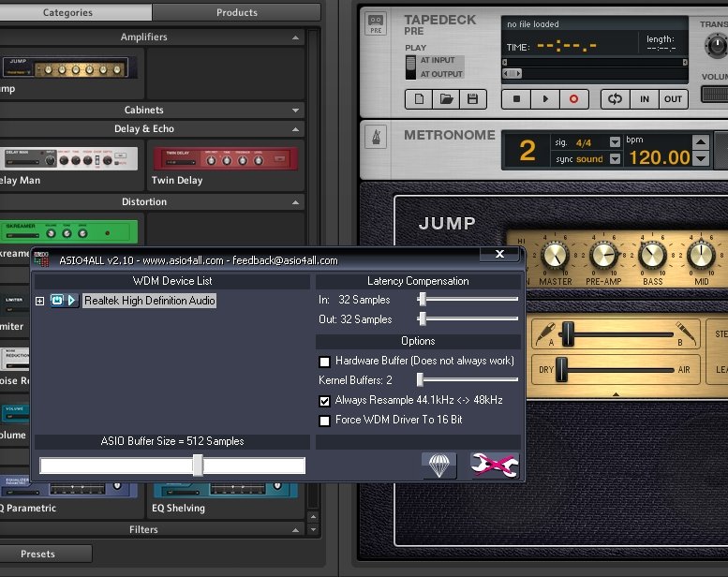Click the Tapedeck new file icon
The image size is (728, 577).
point(419,99)
